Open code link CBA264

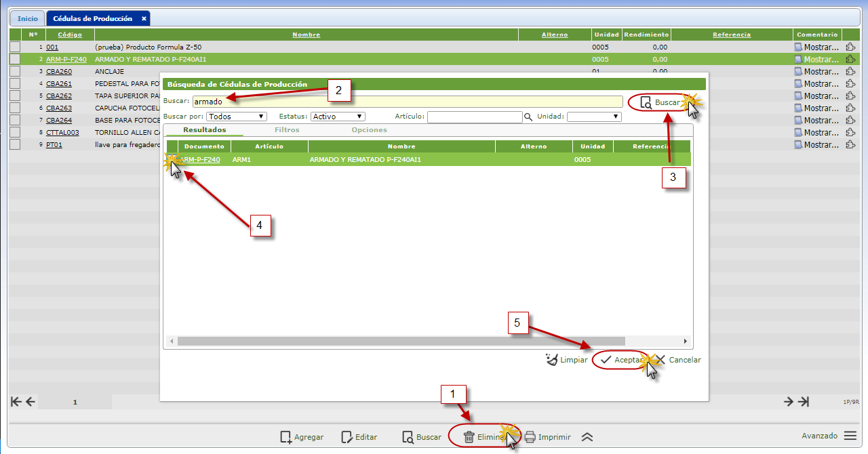[x=59, y=121]
